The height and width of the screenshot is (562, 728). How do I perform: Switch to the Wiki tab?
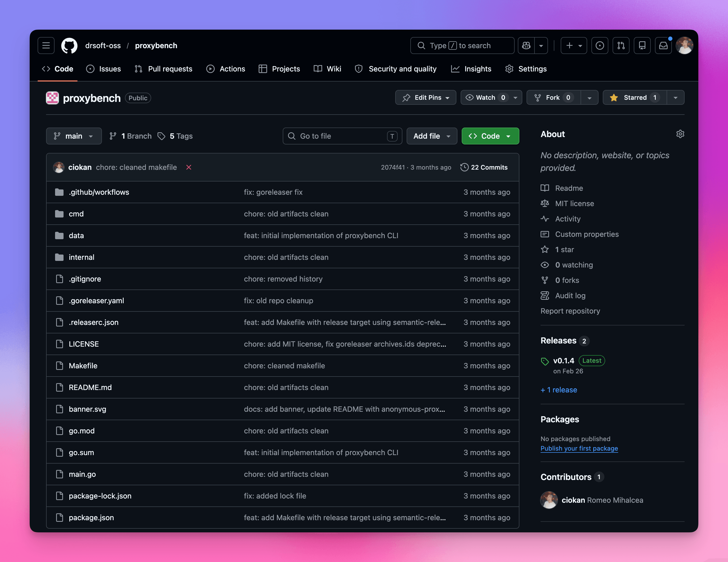point(327,69)
